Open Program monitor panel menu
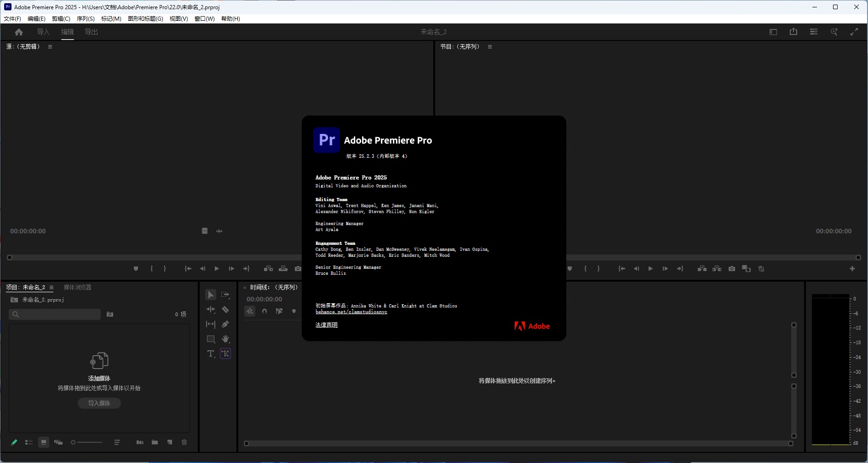Screen dimensions: 868x463 [x=490, y=46]
